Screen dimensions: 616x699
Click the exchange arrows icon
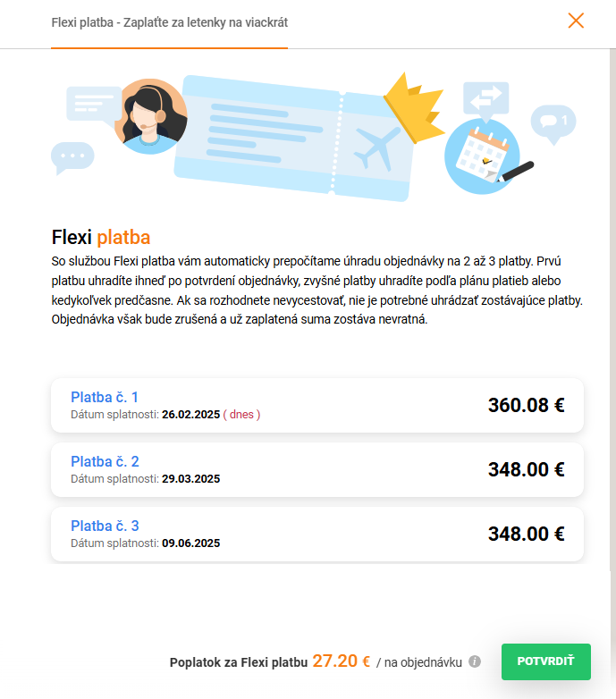485,97
